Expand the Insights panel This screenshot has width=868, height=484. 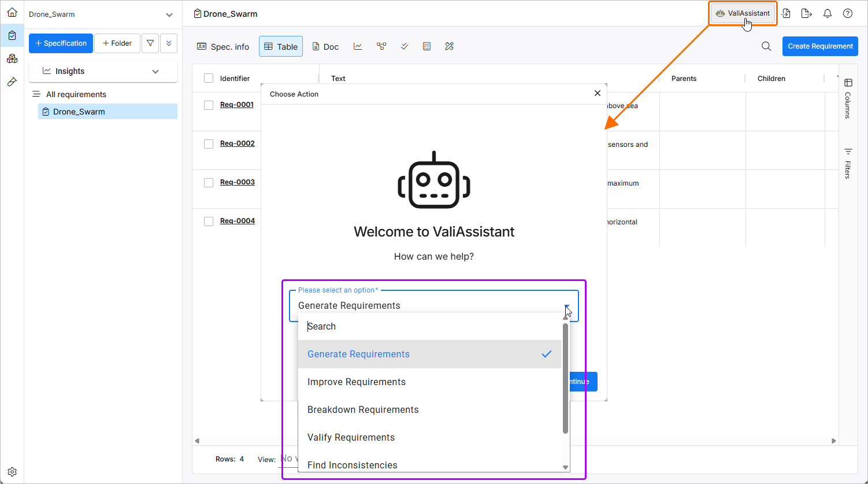(155, 71)
